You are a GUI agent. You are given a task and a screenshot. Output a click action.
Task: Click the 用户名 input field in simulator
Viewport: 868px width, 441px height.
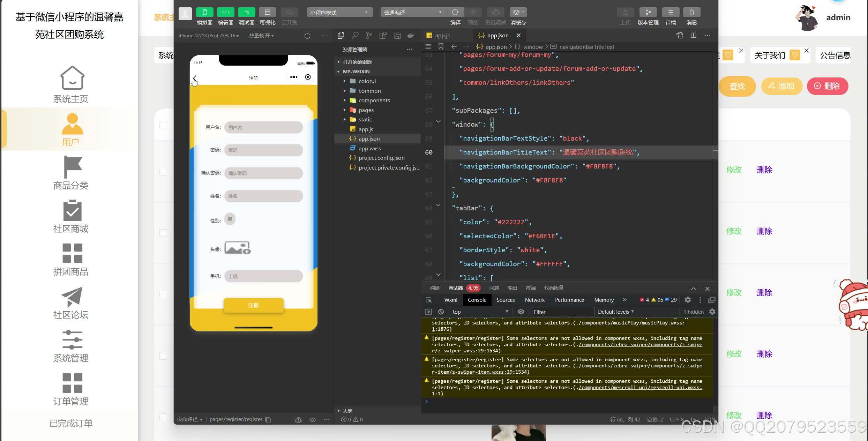pos(263,127)
